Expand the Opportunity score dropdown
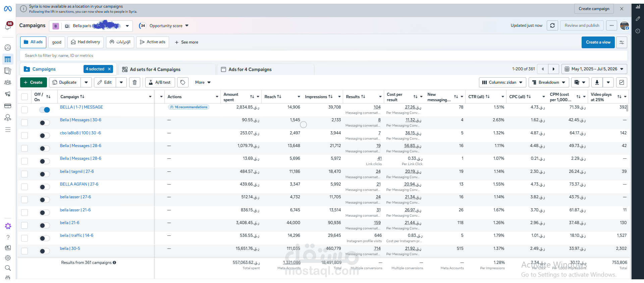 pyautogui.click(x=164, y=26)
